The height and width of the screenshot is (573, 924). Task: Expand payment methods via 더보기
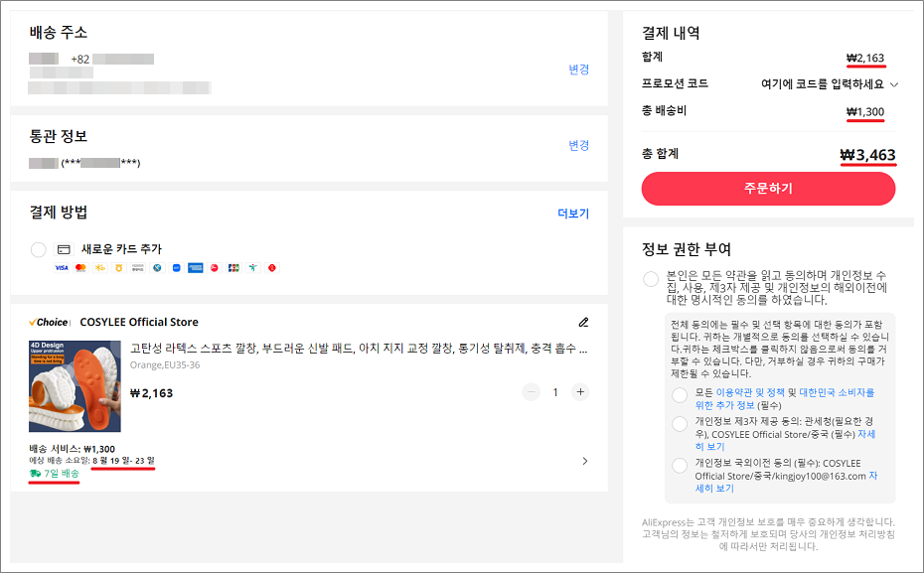pyautogui.click(x=574, y=214)
